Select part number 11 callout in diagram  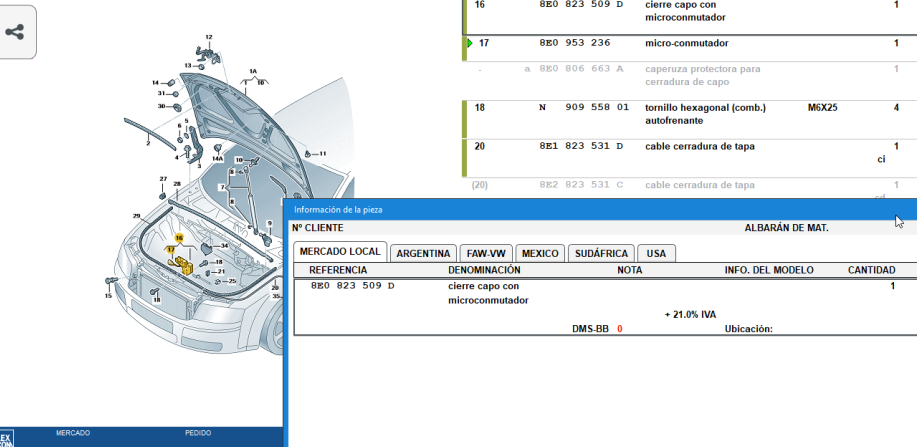coord(323,153)
